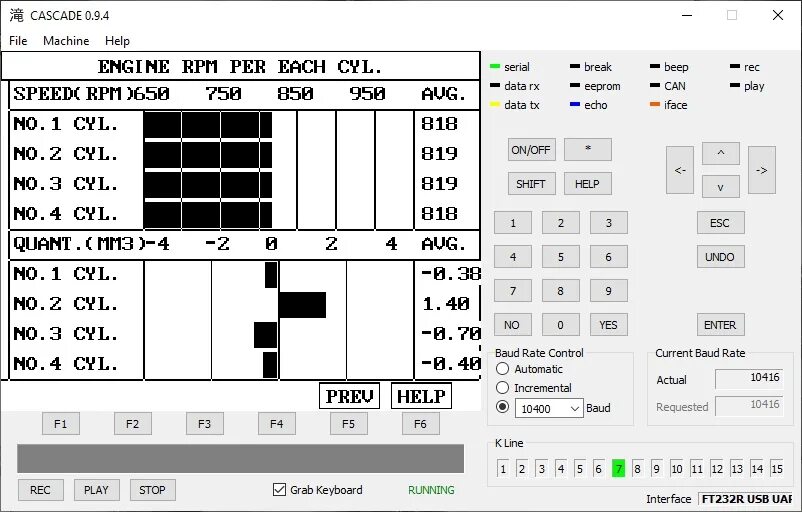The width and height of the screenshot is (802, 512).
Task: Click keypad digit 8
Action: (561, 291)
